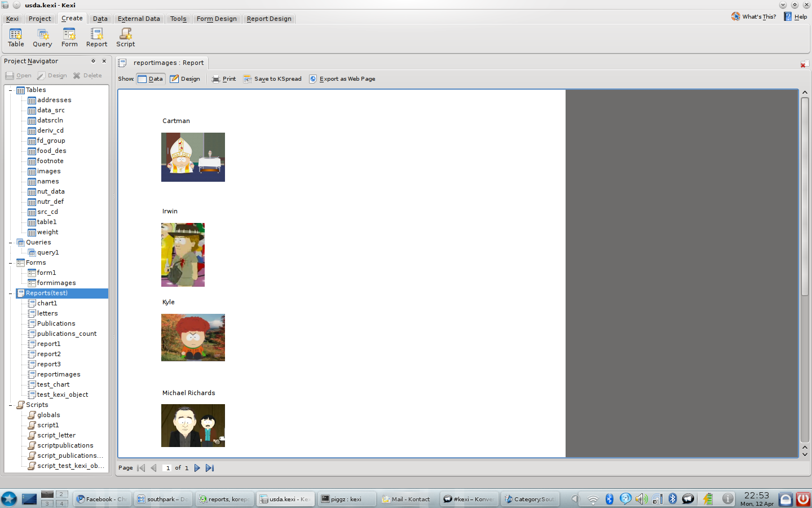Select the addresses table
The height and width of the screenshot is (508, 812).
(x=54, y=100)
